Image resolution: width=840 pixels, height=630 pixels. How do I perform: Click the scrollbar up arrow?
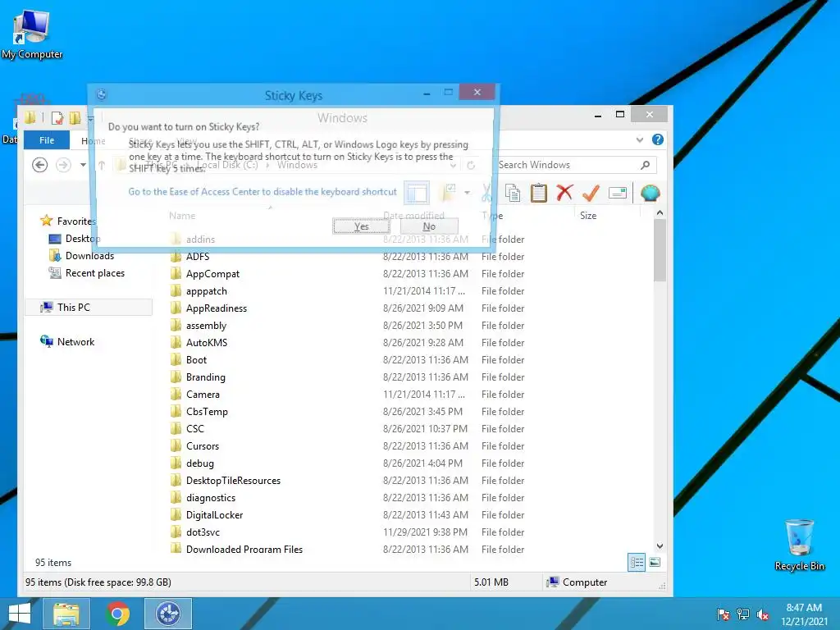660,212
